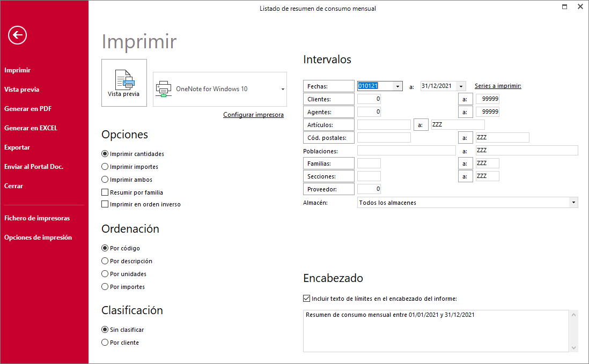Image resolution: width=589 pixels, height=364 pixels.
Task: Open Fichero de impresoras
Action: click(37, 218)
